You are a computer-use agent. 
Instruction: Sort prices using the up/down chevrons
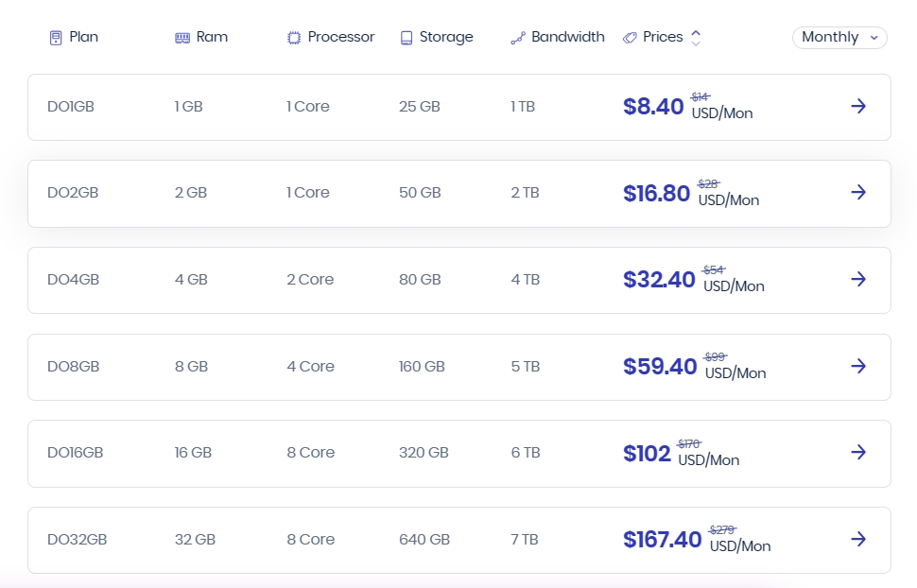click(696, 38)
